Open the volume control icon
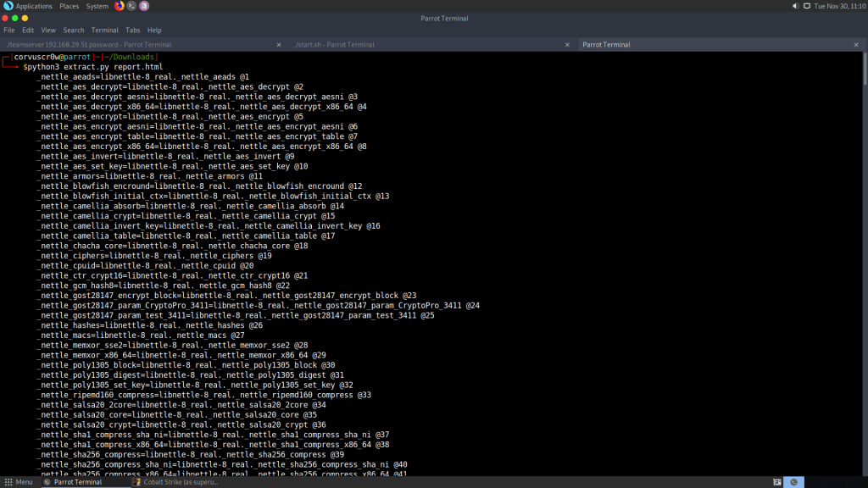The width and height of the screenshot is (868, 488). [795, 6]
